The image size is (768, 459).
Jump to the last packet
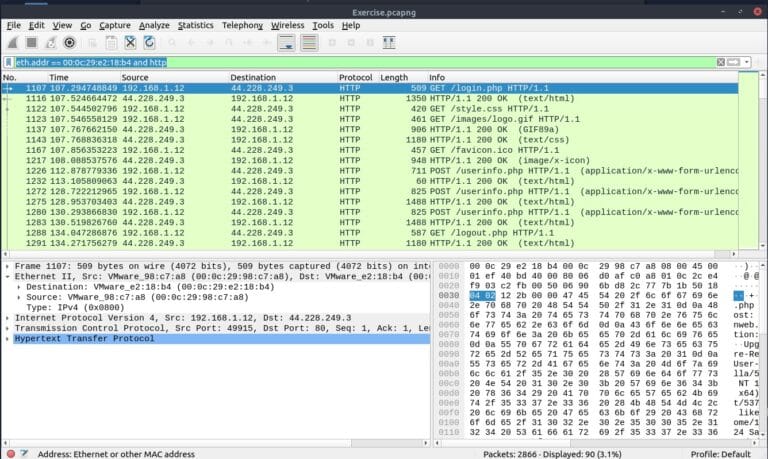pos(267,43)
